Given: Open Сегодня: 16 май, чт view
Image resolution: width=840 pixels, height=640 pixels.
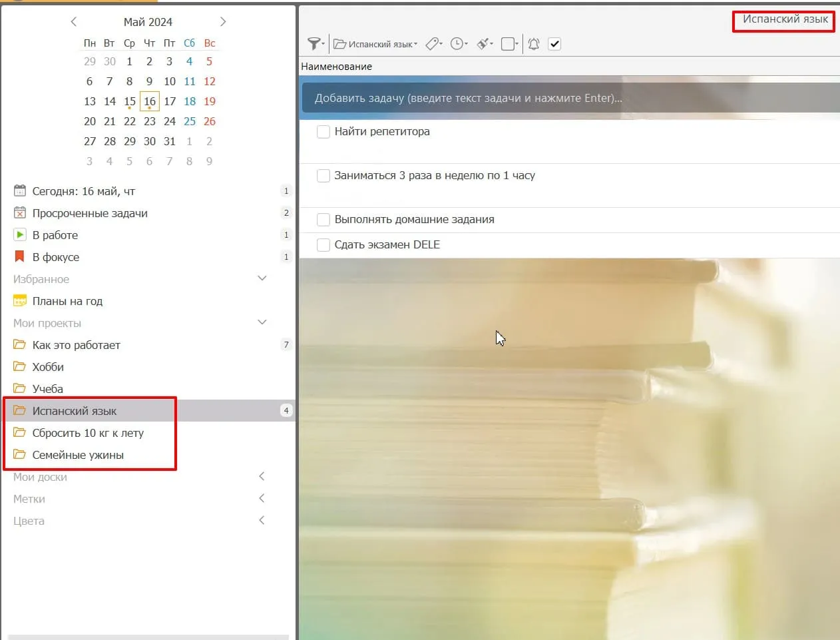Looking at the screenshot, I should [x=83, y=191].
